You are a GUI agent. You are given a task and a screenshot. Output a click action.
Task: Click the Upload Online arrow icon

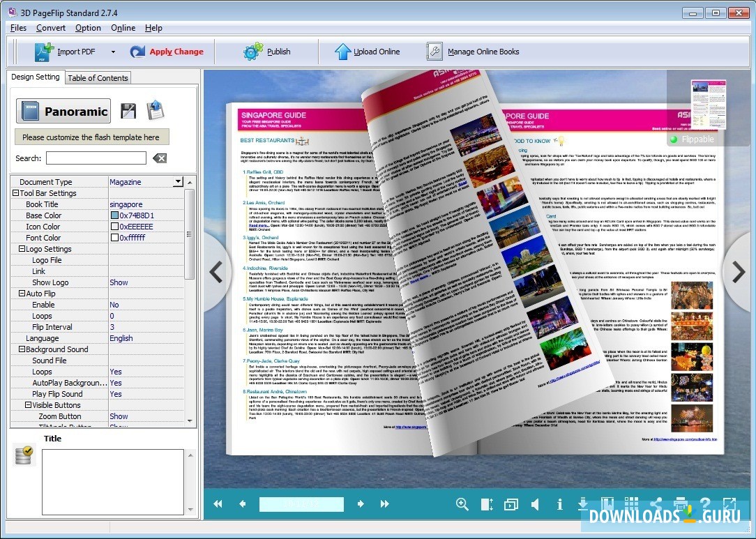pyautogui.click(x=342, y=52)
